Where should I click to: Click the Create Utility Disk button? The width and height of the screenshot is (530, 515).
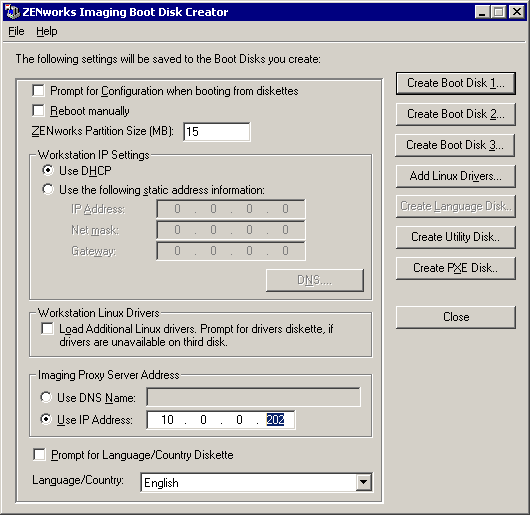pos(456,237)
